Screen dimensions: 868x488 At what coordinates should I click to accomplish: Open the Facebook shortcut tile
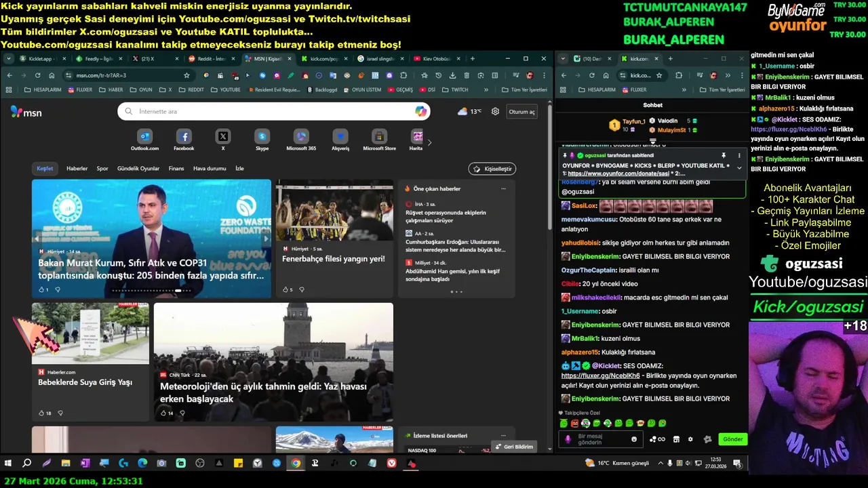coord(184,140)
